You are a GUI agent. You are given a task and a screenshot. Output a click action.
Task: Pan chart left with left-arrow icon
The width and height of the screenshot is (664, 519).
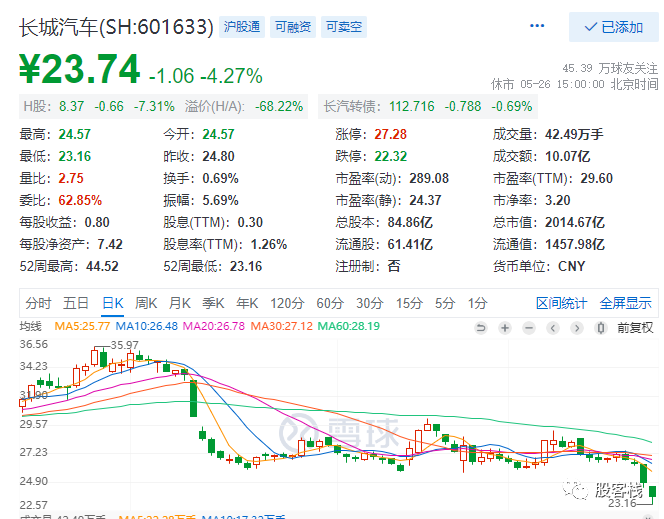coord(553,328)
